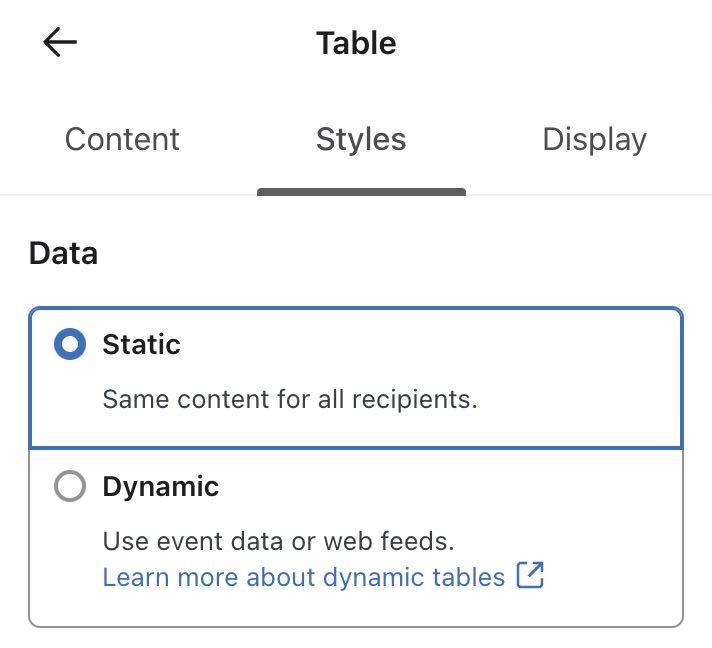Open Learn more about dynamic tables link
Viewport: 712px width, 648px height.
pos(304,577)
